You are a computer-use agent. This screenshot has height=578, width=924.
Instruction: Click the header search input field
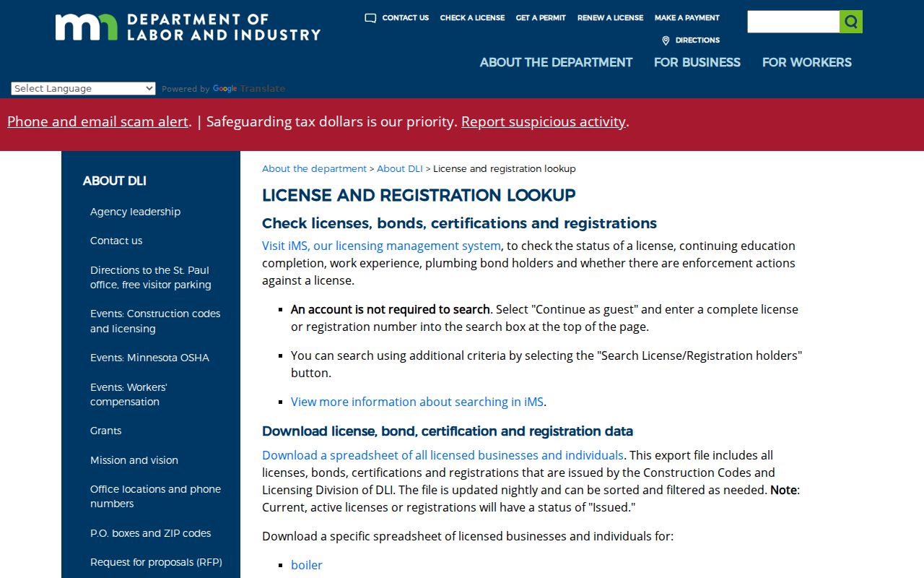click(x=793, y=22)
